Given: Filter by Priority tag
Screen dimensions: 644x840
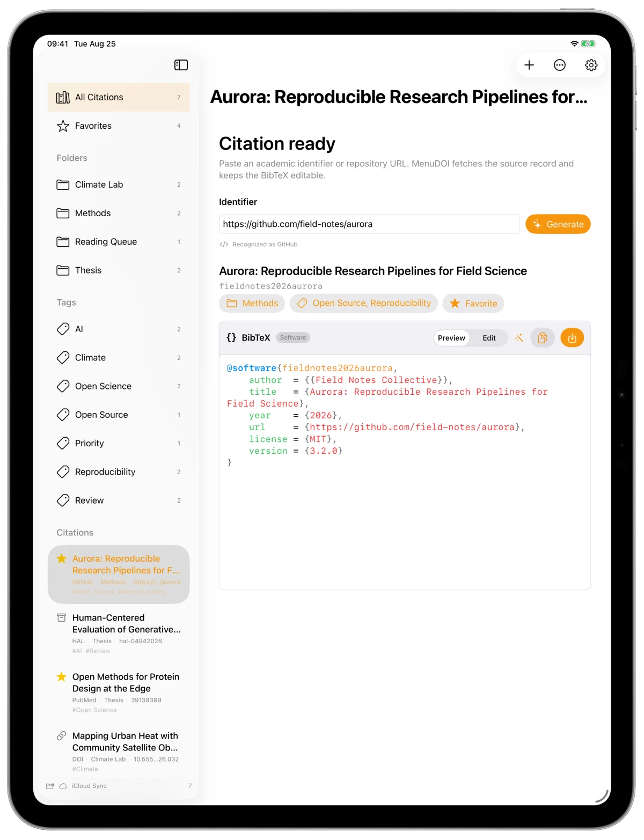Looking at the screenshot, I should [119, 444].
